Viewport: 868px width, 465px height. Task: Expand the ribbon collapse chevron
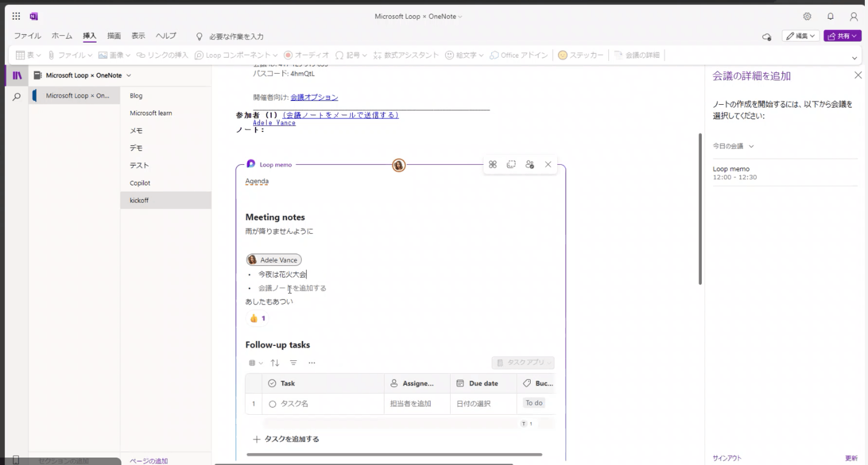click(x=855, y=58)
